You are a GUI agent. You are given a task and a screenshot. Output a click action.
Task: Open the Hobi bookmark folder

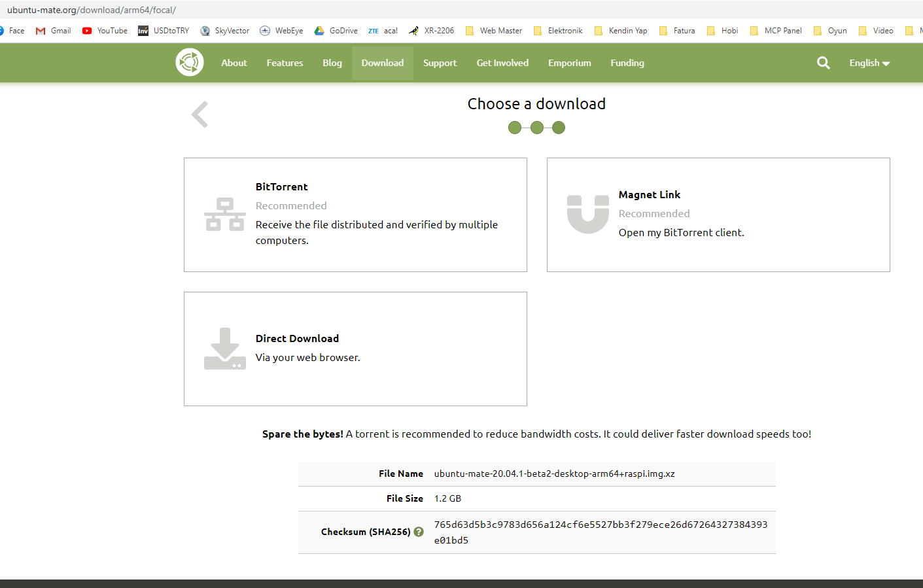coord(723,31)
